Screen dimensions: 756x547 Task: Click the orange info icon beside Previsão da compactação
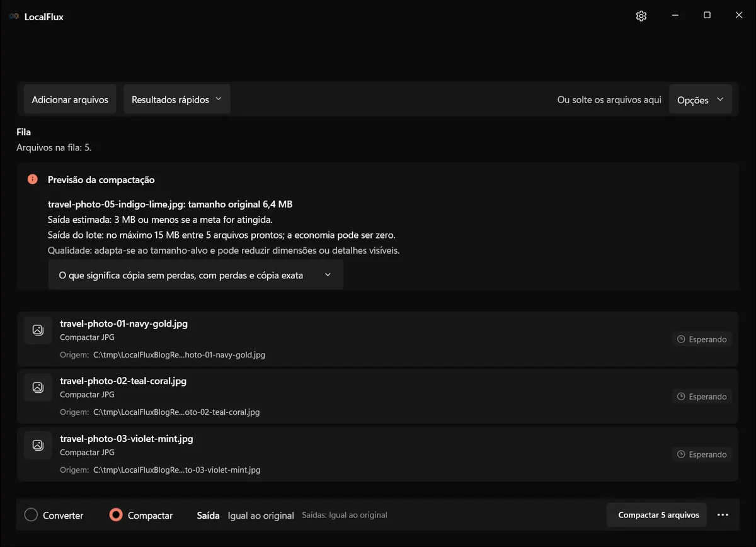tap(33, 179)
